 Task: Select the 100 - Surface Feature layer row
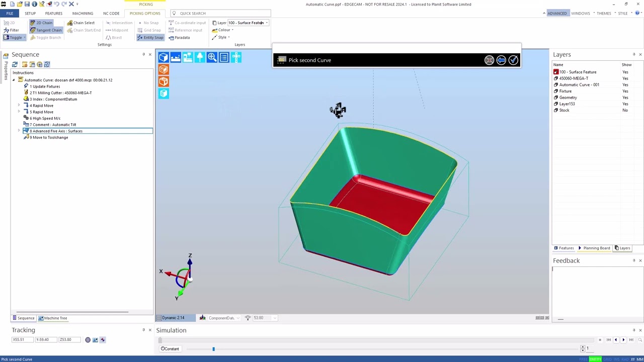pos(597,72)
